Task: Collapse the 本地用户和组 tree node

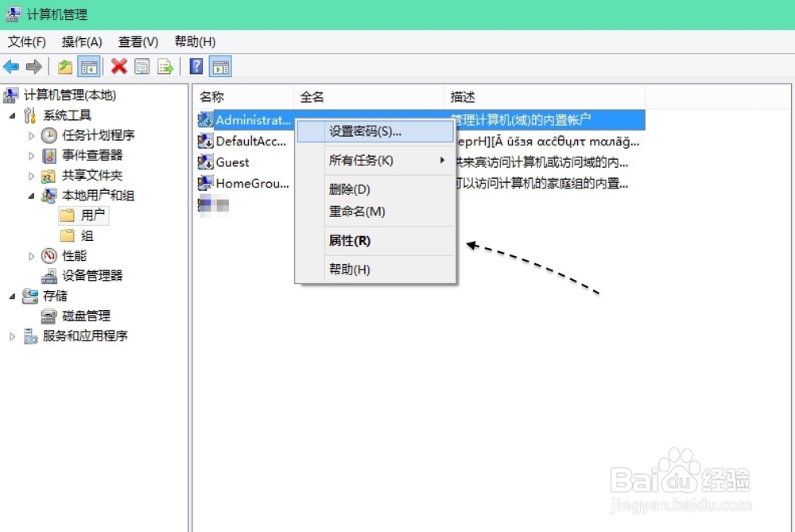Action: coord(30,195)
